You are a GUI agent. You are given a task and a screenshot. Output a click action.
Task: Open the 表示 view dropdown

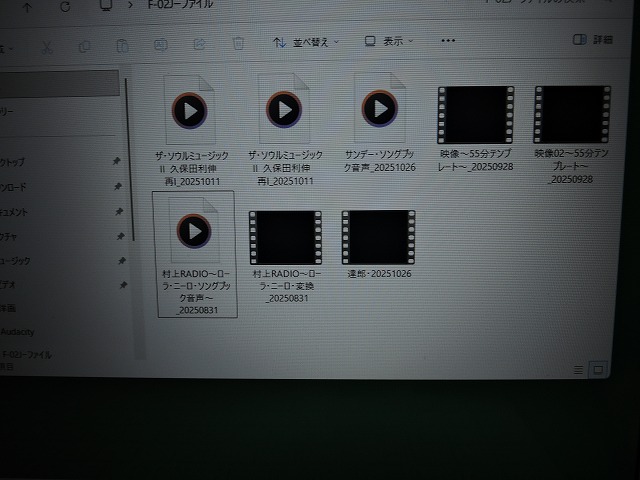pyautogui.click(x=389, y=41)
